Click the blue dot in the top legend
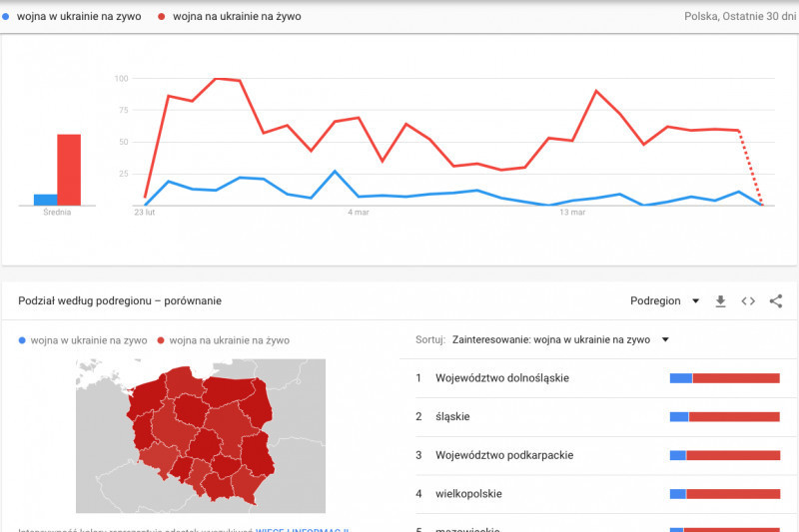 pyautogui.click(x=7, y=17)
